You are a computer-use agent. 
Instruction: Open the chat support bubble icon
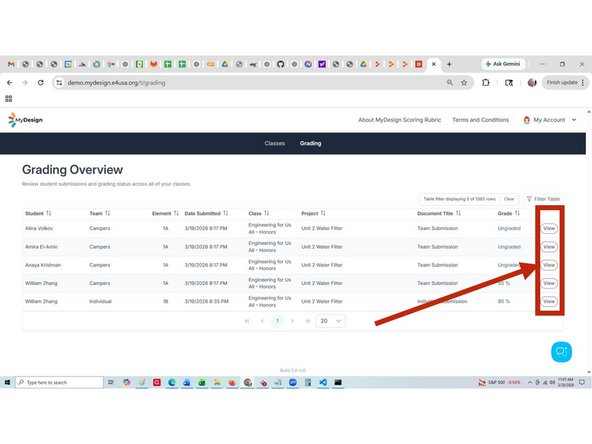(x=561, y=352)
